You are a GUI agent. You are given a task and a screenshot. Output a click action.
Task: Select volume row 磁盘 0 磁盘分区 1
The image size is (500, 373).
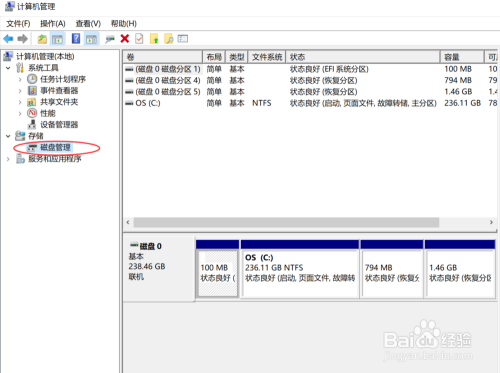coord(310,69)
